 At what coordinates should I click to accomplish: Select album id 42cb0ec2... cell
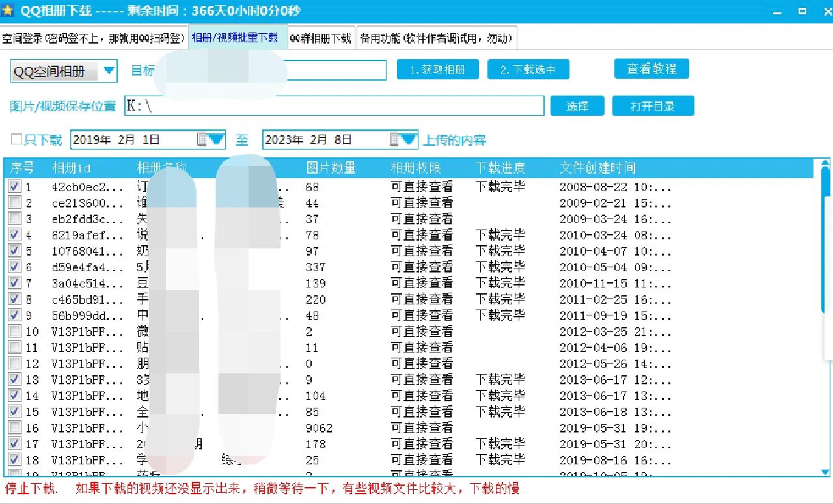pos(87,187)
